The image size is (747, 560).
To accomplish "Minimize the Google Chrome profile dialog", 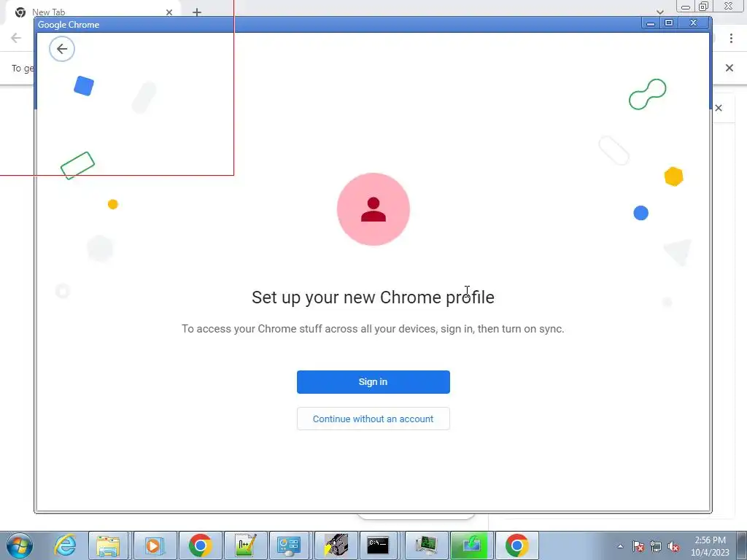I will 650,23.
